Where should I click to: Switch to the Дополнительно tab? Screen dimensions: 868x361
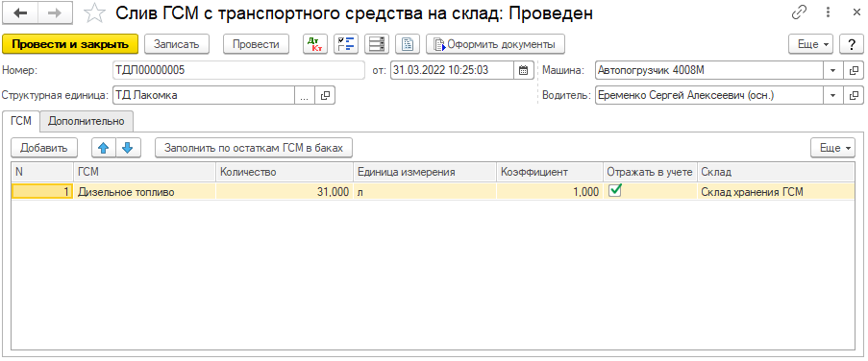click(87, 122)
